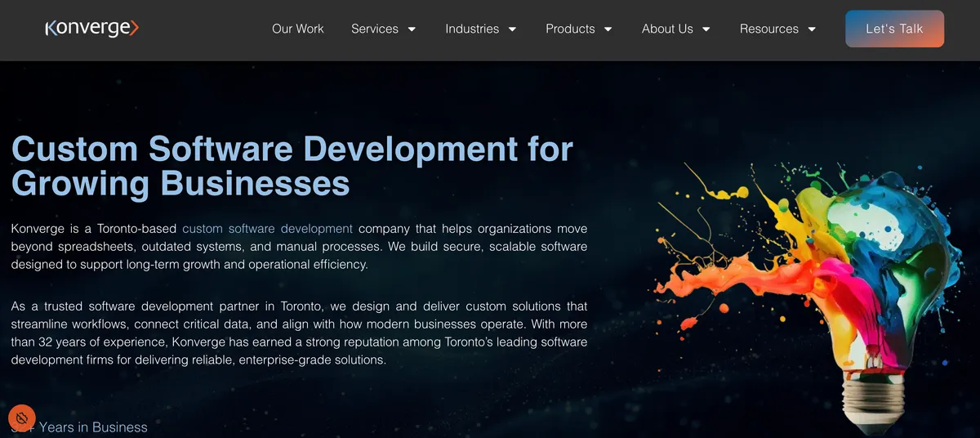Click the paragraph starting 'As a trusted software'
980x438 pixels.
click(299, 333)
